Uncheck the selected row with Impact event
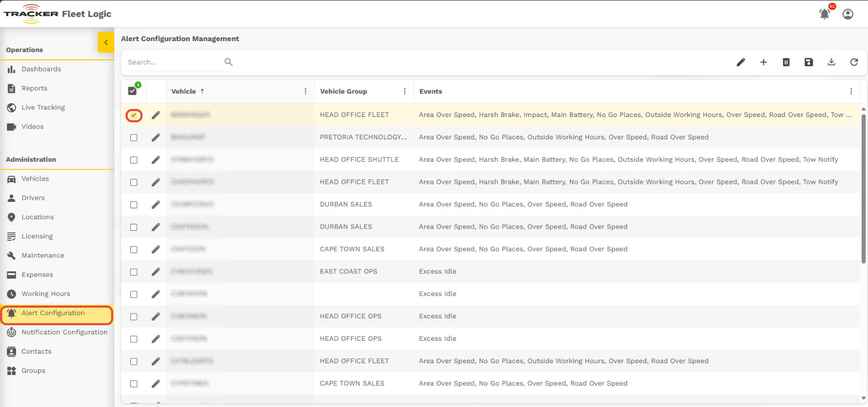Screen dimensions: 868x407 (x=134, y=115)
